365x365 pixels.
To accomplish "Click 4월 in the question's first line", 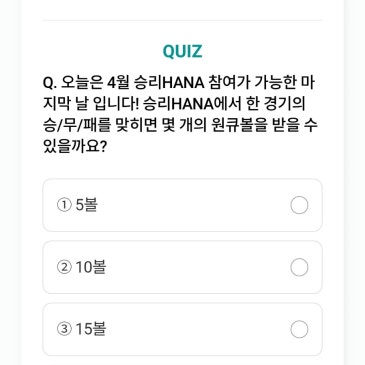I will pyautogui.click(x=118, y=83).
